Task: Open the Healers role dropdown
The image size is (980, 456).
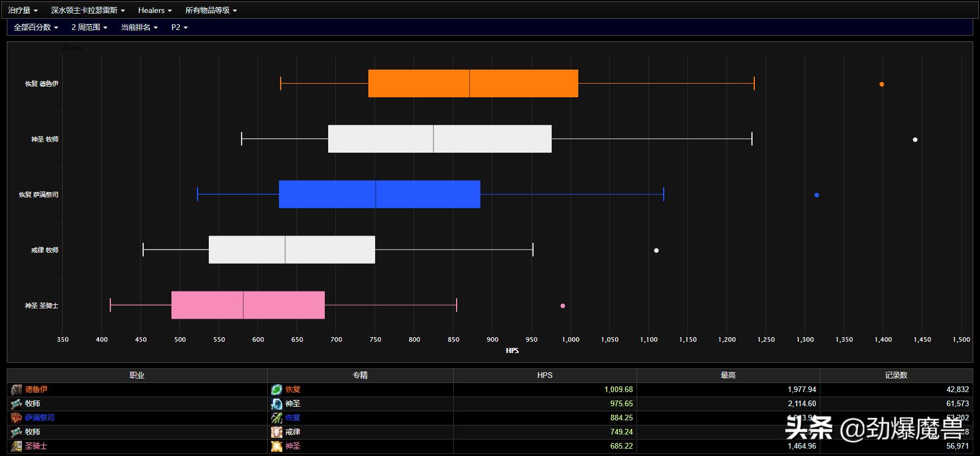Action: (x=154, y=10)
